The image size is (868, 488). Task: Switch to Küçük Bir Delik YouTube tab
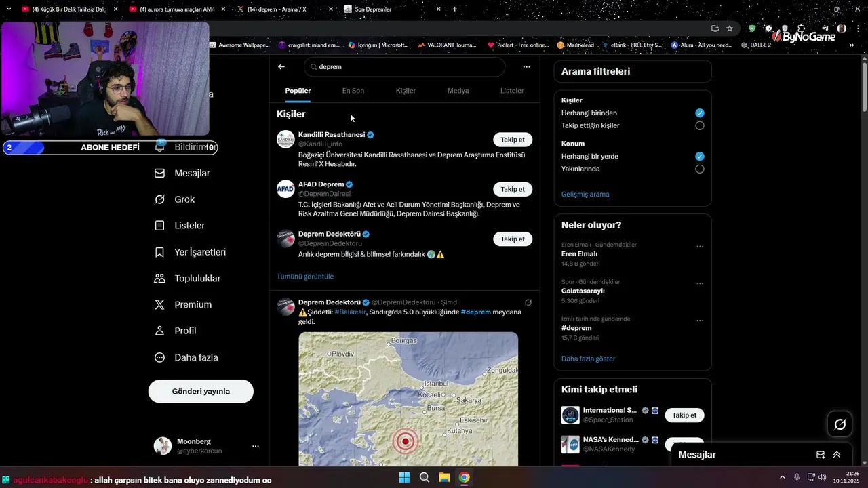(70, 9)
